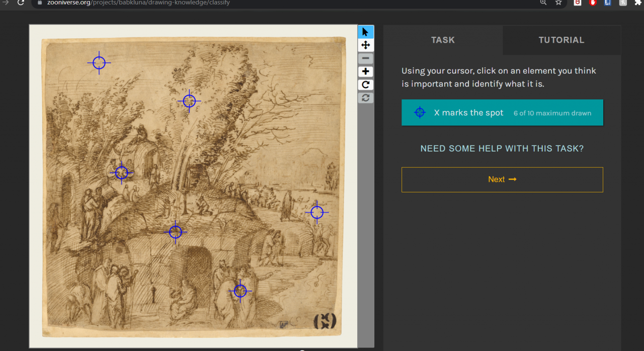Select the mark above the cave entrance
Image resolution: width=644 pixels, height=351 pixels.
click(176, 232)
